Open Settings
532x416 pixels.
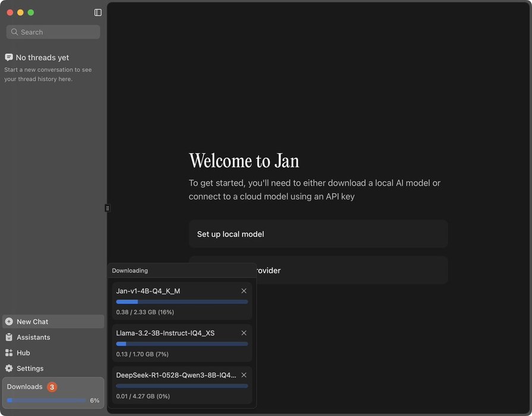pos(53,368)
